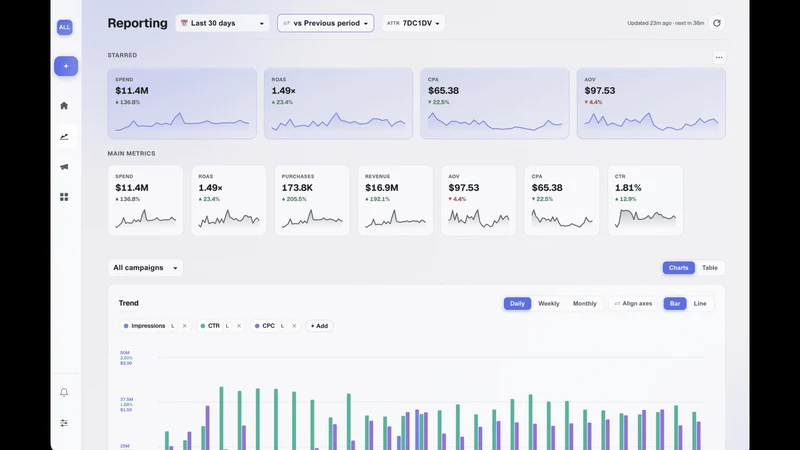This screenshot has width=800, height=450.
Task: Click the CPC purple color dot
Action: pyautogui.click(x=257, y=326)
